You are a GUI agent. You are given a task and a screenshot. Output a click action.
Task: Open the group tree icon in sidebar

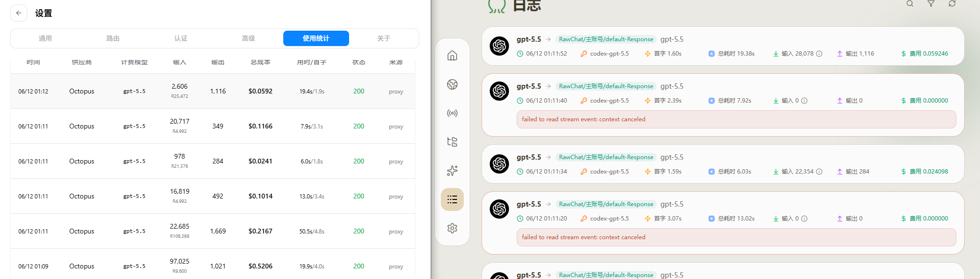click(x=452, y=142)
